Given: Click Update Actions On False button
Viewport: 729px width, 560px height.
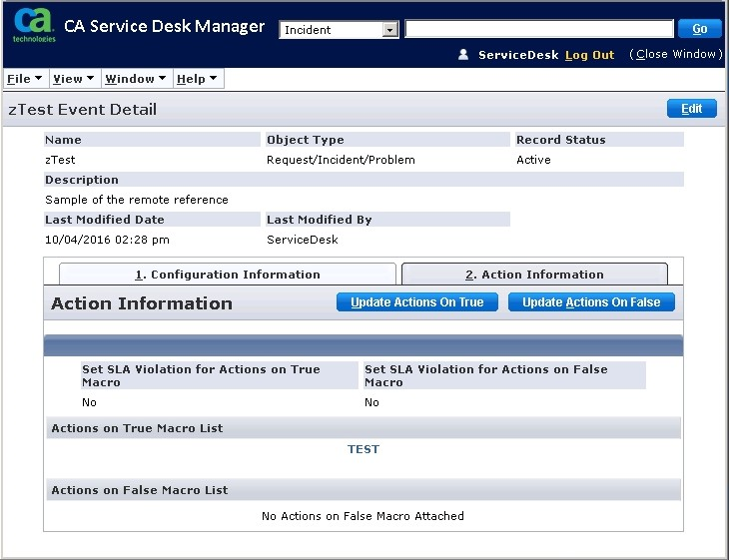Looking at the screenshot, I should pos(591,302).
